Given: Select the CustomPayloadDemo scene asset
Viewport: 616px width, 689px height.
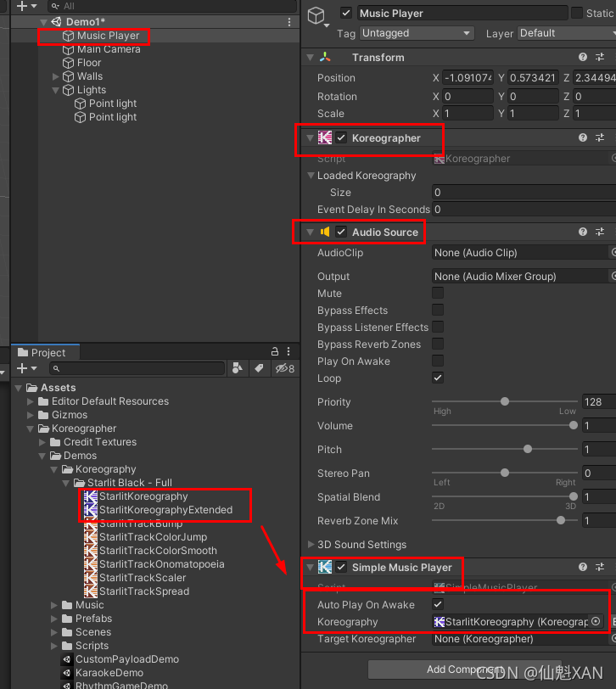Looking at the screenshot, I should point(120,659).
